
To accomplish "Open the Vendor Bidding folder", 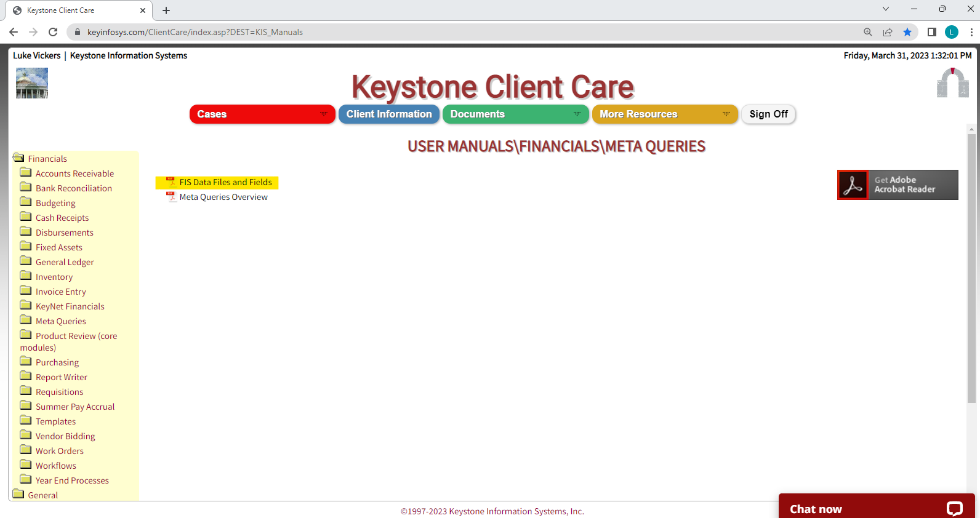I will (65, 436).
